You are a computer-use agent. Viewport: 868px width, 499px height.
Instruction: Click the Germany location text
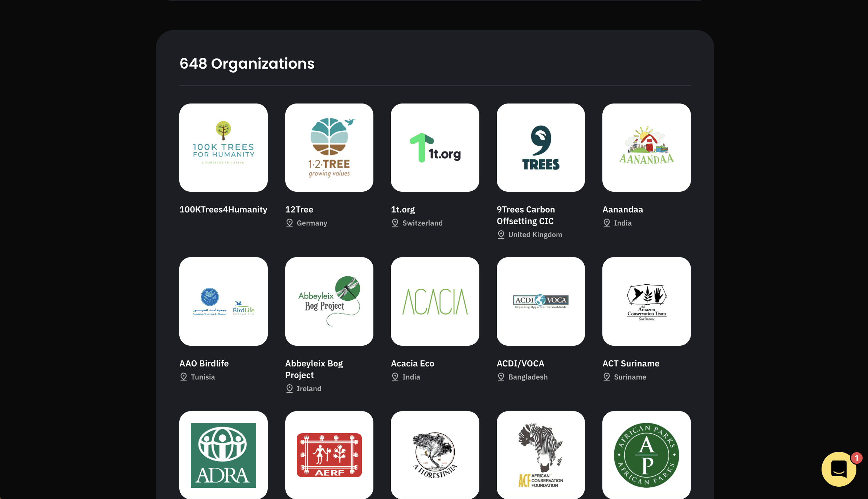tap(312, 223)
